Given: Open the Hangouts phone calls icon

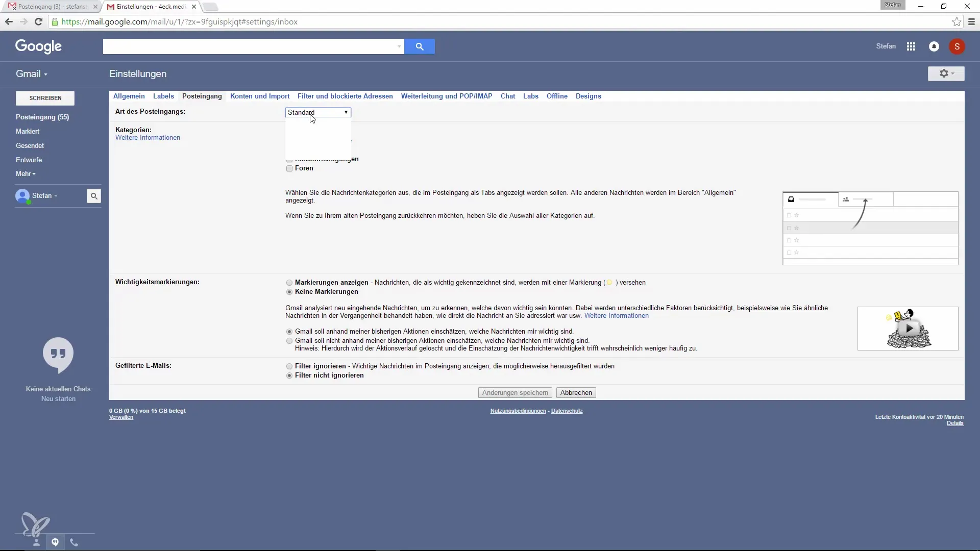Looking at the screenshot, I should pos(74,542).
